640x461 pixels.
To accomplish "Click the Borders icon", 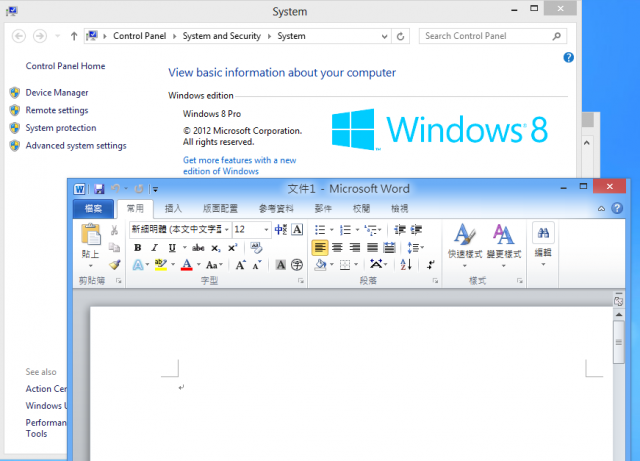I will (x=345, y=265).
